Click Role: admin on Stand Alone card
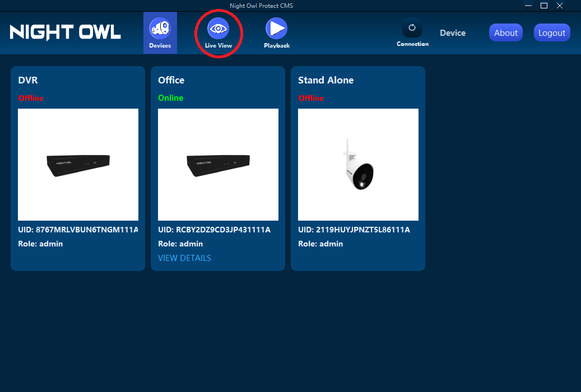Screen dimensions: 581x392 [x=320, y=244]
